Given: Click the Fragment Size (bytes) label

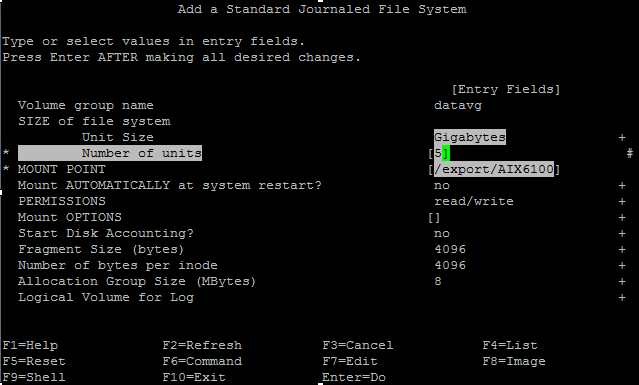Looking at the screenshot, I should (x=101, y=249).
